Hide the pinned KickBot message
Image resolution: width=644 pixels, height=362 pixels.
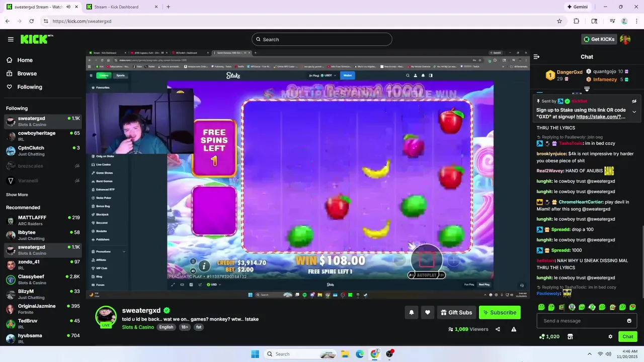tap(634, 101)
